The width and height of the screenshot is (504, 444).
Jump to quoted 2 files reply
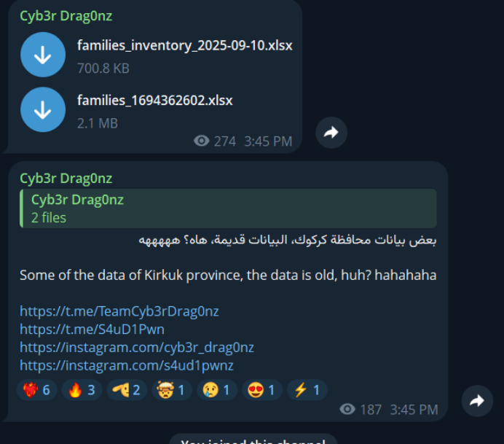coord(228,209)
